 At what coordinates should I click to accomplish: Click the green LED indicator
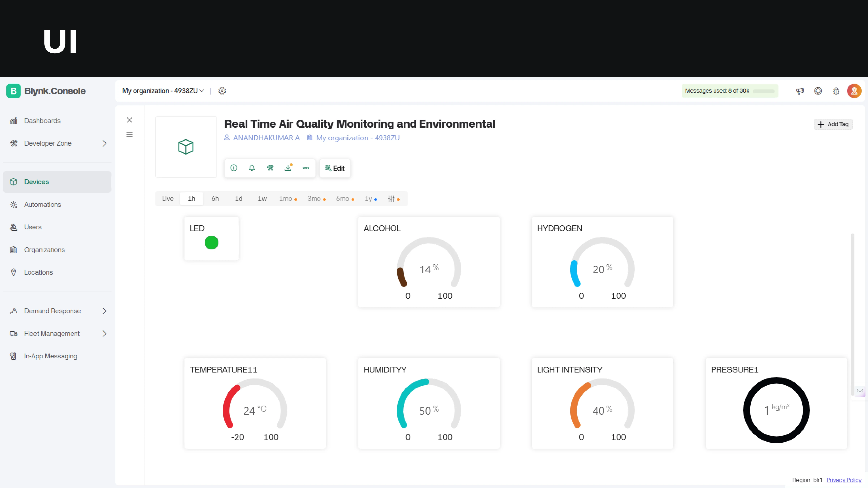pyautogui.click(x=211, y=243)
